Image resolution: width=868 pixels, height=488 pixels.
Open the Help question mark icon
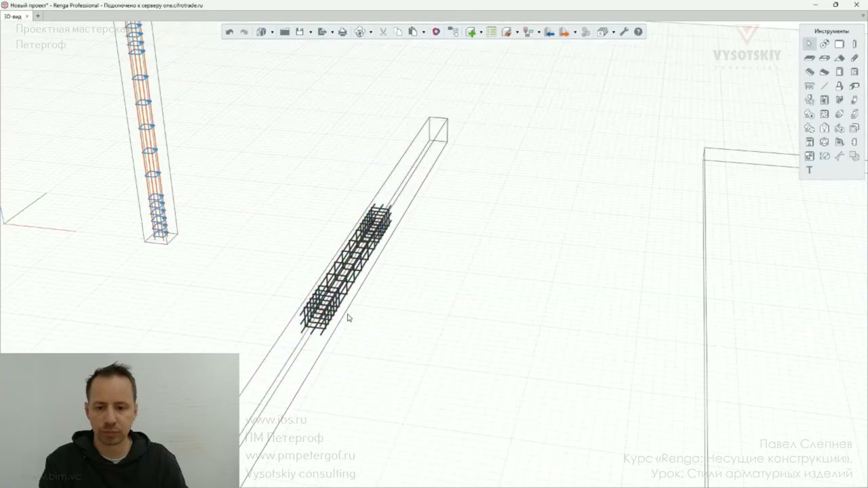click(x=638, y=32)
